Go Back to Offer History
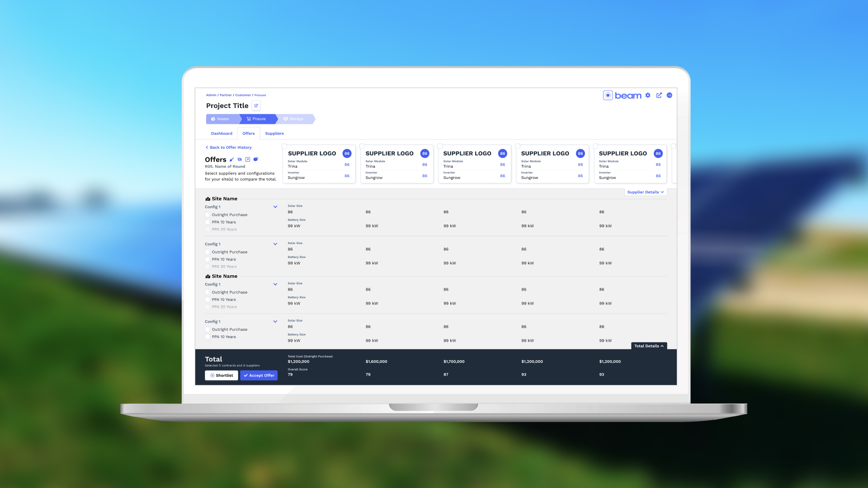Image resolution: width=868 pixels, height=488 pixels. (229, 147)
